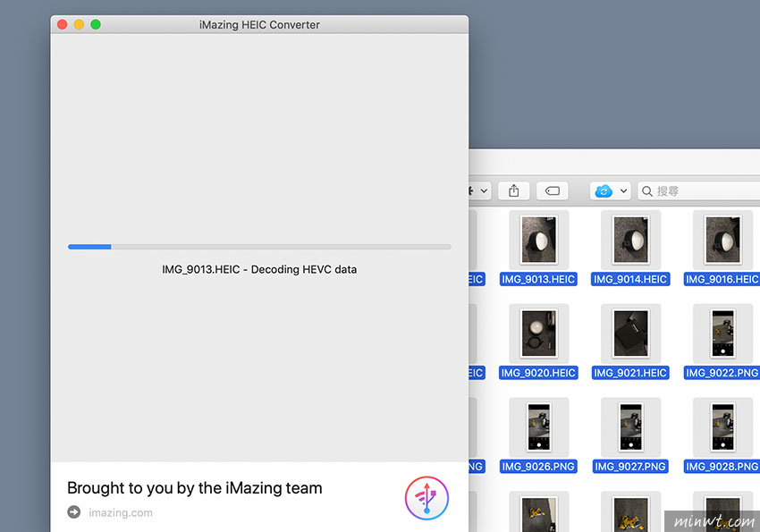This screenshot has width=760, height=532.
Task: Click the iMazing logo icon
Action: pyautogui.click(x=426, y=498)
